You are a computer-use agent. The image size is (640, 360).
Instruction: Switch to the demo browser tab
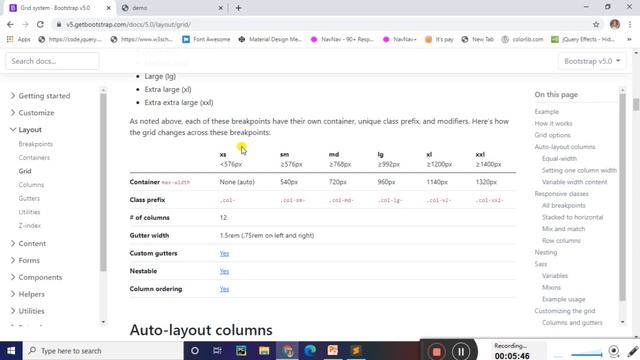173,8
